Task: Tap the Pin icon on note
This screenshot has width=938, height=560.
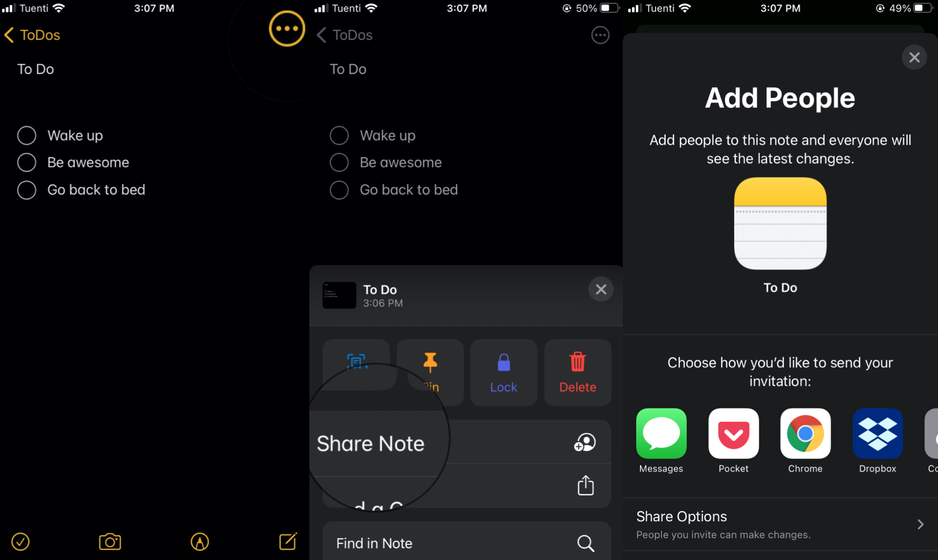Action: (x=430, y=371)
